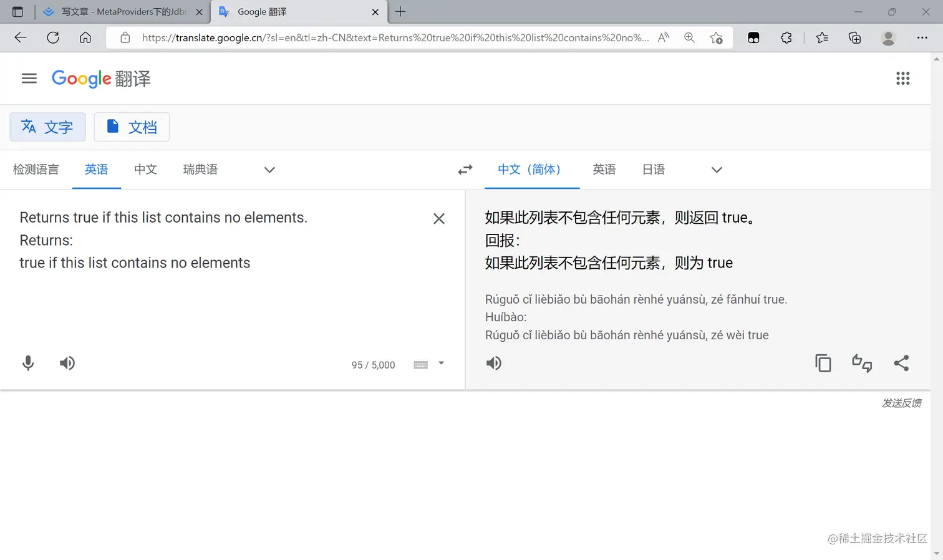
Task: Add this page to favorites
Action: point(717,37)
